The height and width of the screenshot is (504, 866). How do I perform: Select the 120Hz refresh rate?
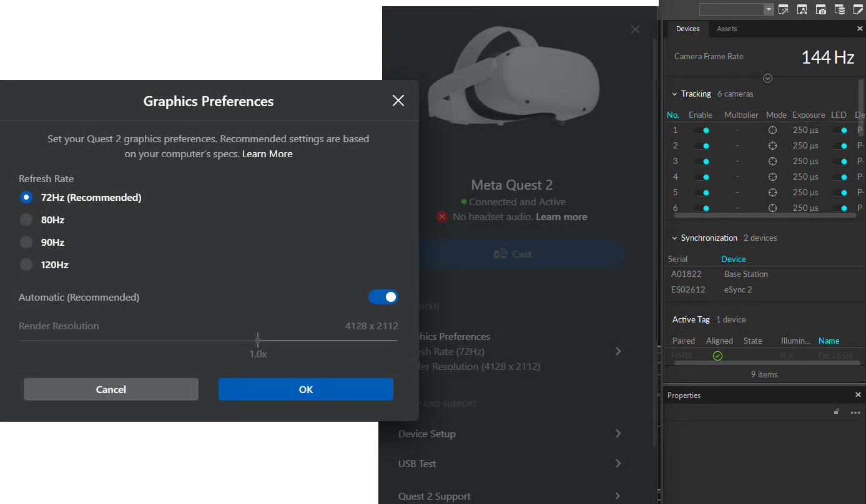coord(26,264)
